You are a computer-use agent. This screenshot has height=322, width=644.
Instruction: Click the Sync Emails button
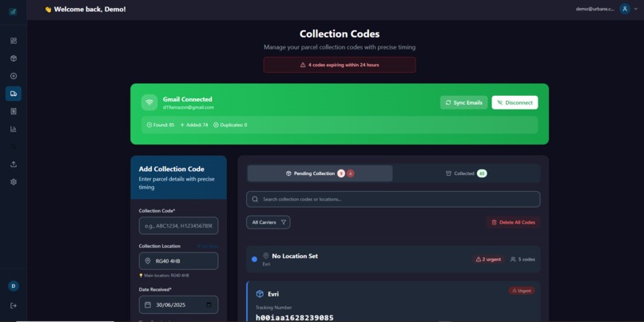[463, 103]
